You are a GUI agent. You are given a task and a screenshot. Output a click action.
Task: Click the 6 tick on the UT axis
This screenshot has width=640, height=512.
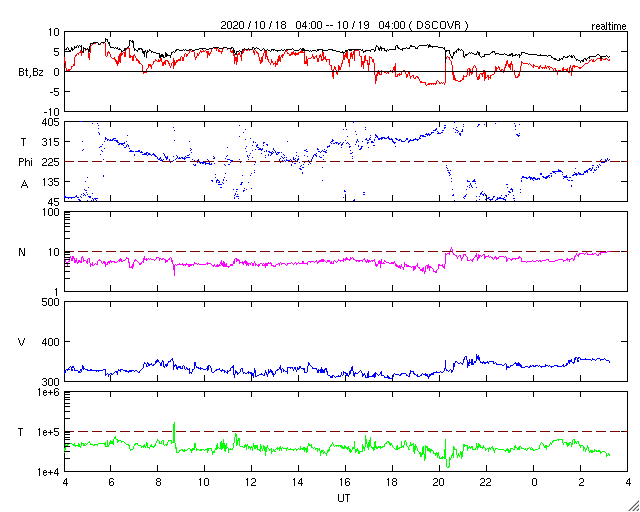(111, 482)
